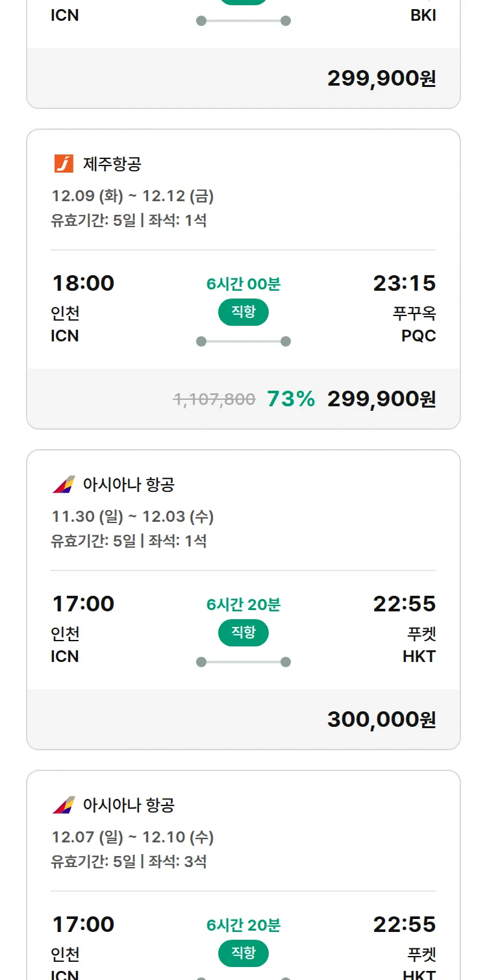Click the Jeju Air orange logo icon
Image resolution: width=487 pixels, height=980 pixels.
pos(64,164)
